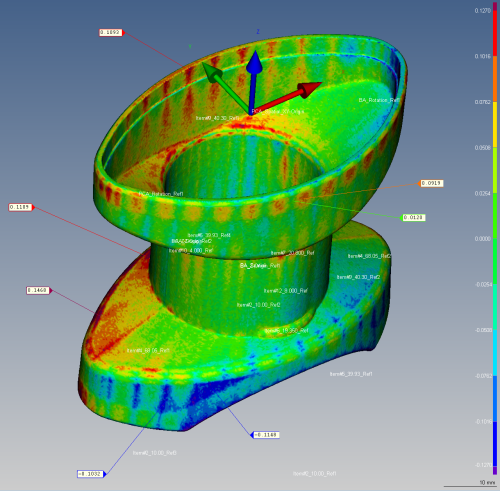500x491 pixels.
Task: Select the -0.1148 blue annotation label
Action: (x=266, y=435)
